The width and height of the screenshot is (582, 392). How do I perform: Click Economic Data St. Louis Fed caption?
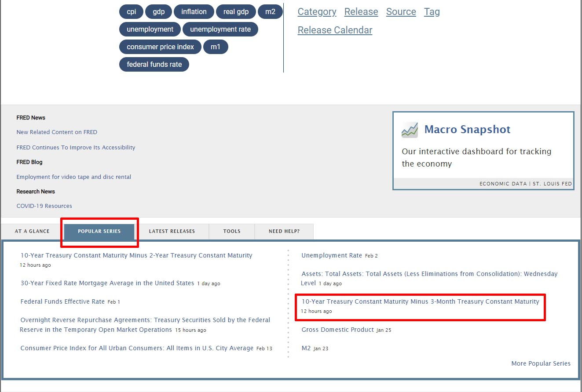526,184
